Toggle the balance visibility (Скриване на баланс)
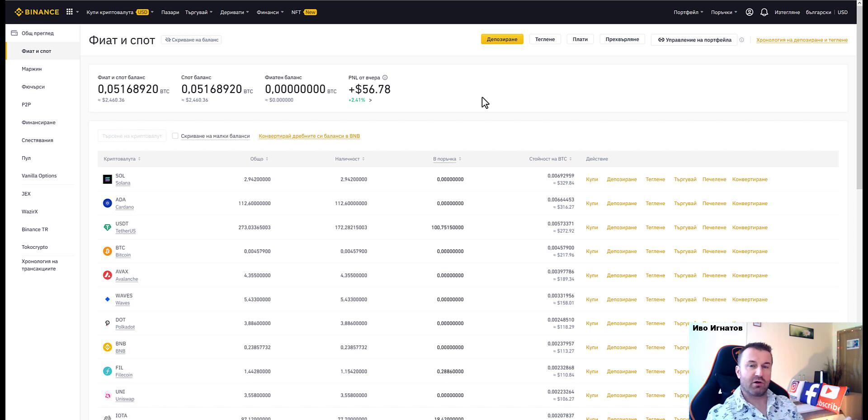 pos(192,40)
